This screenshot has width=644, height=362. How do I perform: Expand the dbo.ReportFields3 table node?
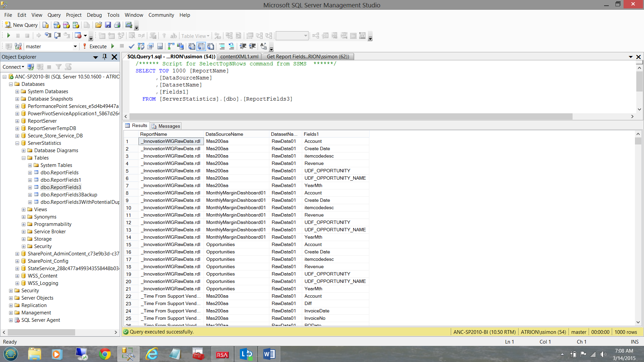pyautogui.click(x=30, y=187)
